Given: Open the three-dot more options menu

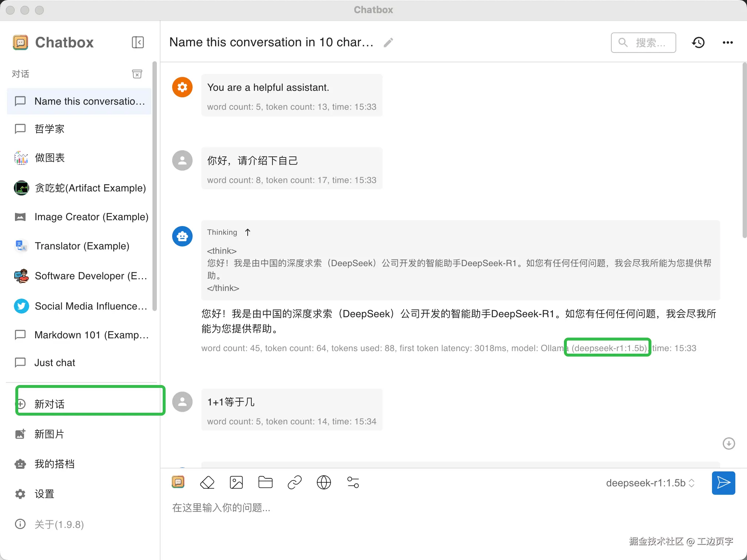Looking at the screenshot, I should pyautogui.click(x=728, y=43).
